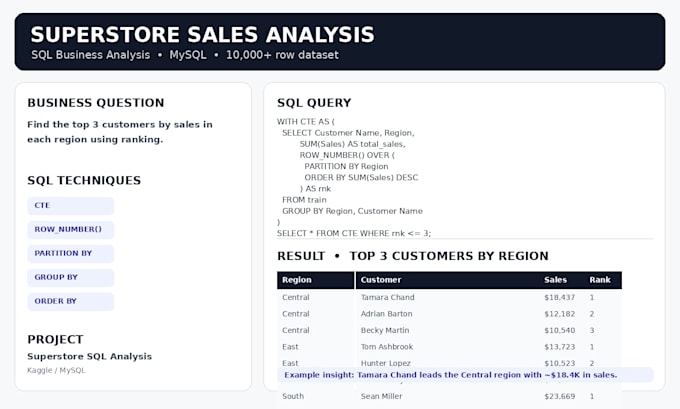Click the Rank column header

603,280
